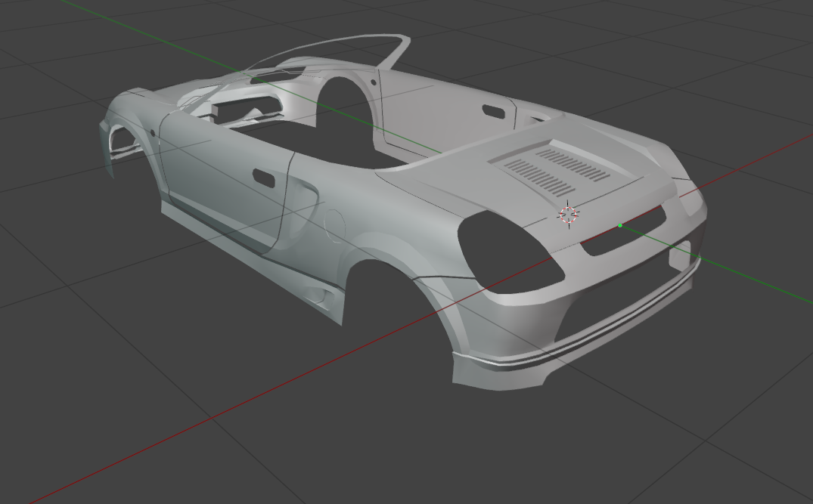Click the red-white 3D cursor on the hood
Screen dimensions: 813x504
click(568, 214)
